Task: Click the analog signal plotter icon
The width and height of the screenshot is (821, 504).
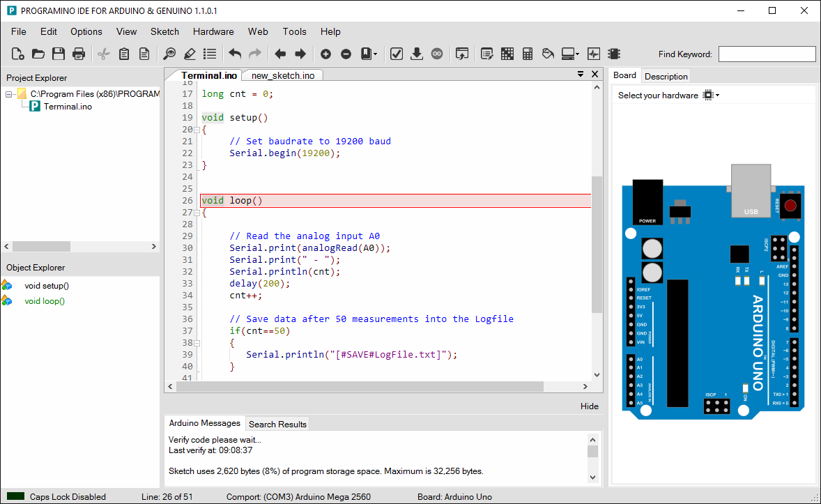Action: tap(594, 54)
